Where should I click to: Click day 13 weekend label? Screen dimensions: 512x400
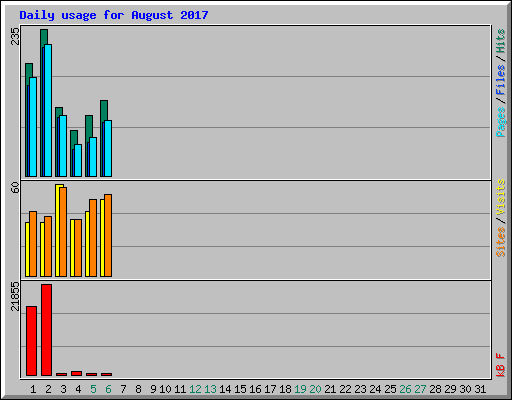(210, 389)
